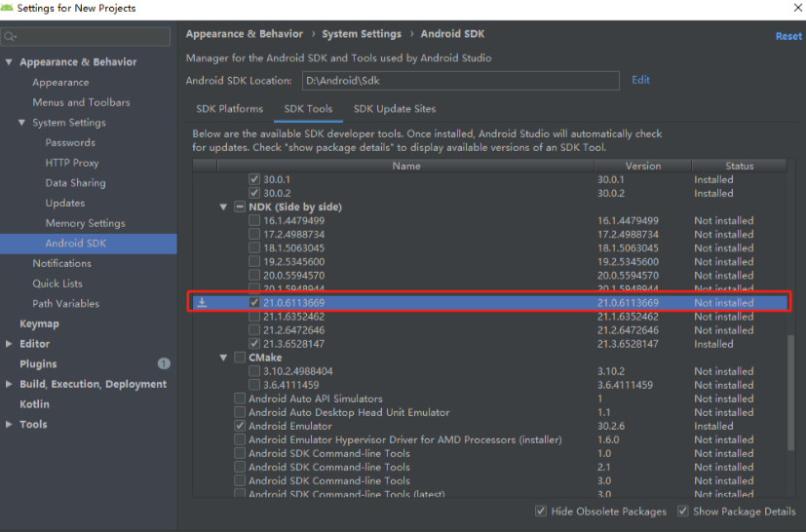806x532 pixels.
Task: Close the Settings for New Projects window
Action: pos(798,8)
